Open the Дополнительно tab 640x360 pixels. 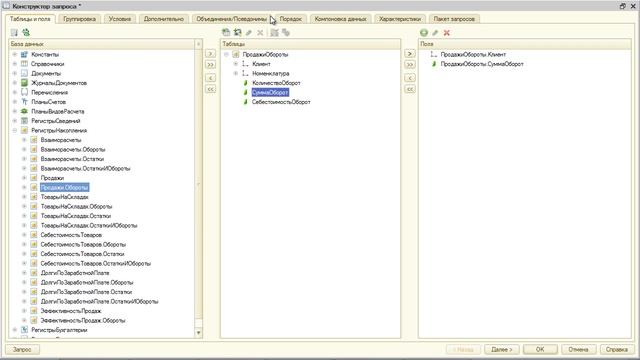tap(164, 19)
